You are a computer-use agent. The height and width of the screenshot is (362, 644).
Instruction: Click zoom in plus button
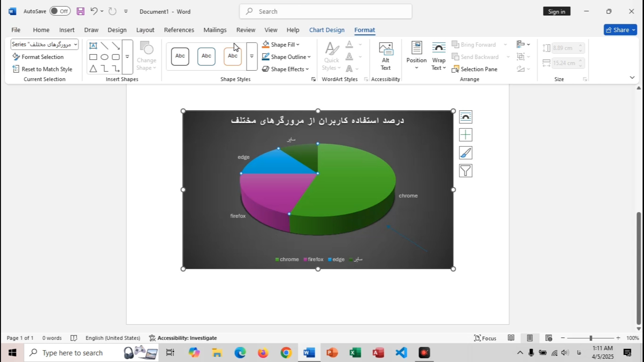(x=618, y=338)
